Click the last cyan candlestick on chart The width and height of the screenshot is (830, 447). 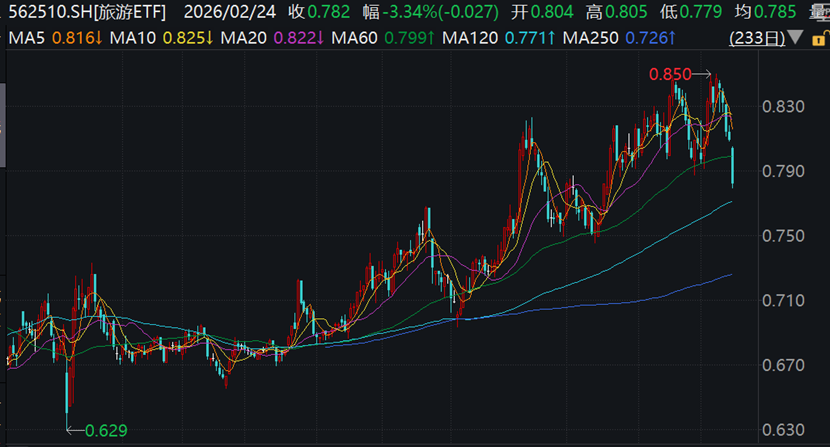point(733,166)
